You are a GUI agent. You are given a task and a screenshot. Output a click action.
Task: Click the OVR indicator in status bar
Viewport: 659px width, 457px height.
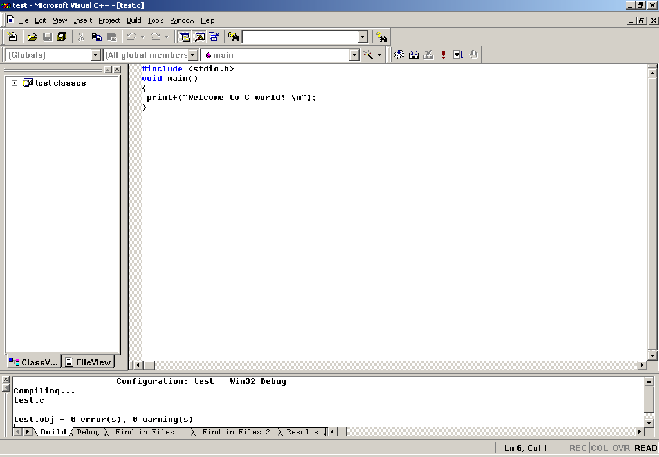[x=621, y=448]
